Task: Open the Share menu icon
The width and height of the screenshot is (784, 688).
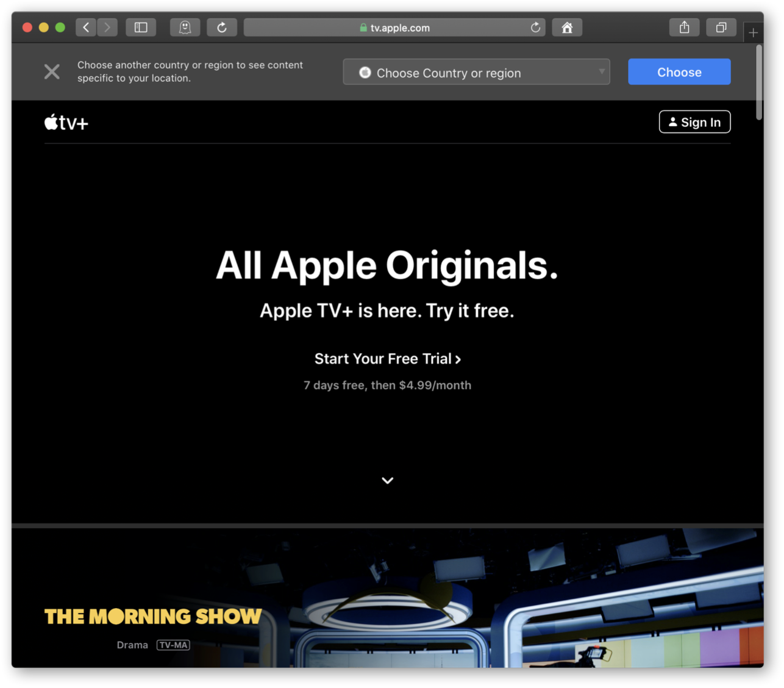Action: coord(685,27)
